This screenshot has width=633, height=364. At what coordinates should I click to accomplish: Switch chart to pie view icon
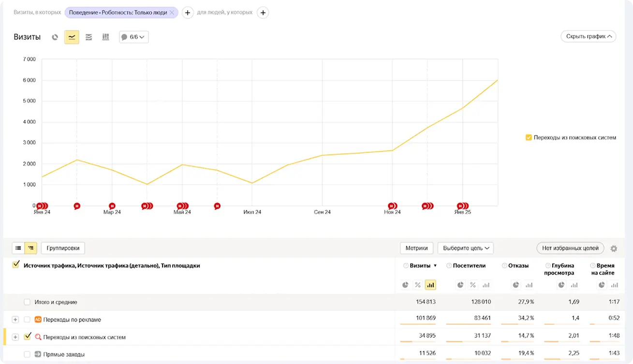(55, 37)
